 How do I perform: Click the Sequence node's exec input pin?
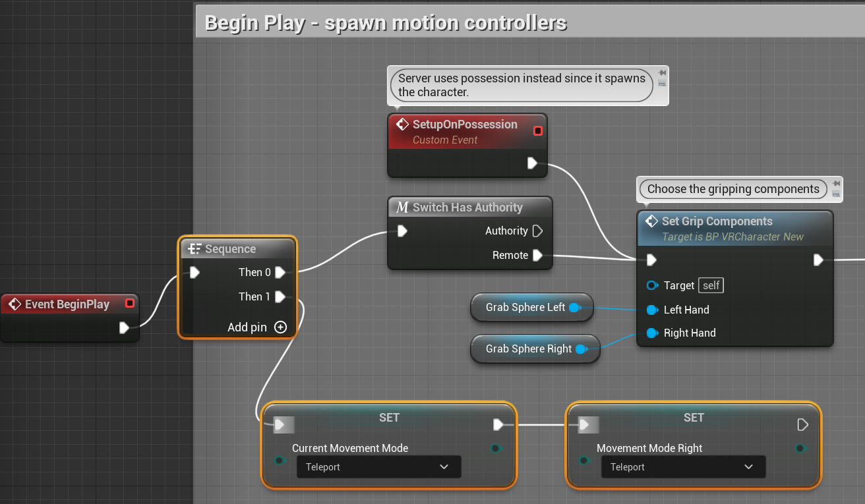pos(195,272)
